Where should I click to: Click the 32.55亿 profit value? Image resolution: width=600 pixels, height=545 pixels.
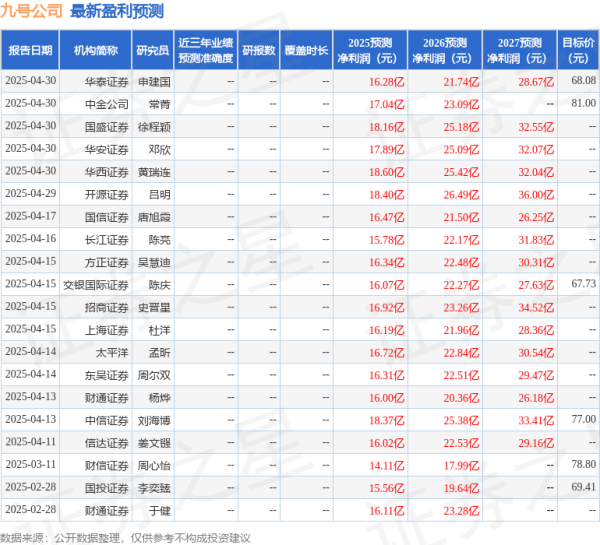click(x=536, y=127)
